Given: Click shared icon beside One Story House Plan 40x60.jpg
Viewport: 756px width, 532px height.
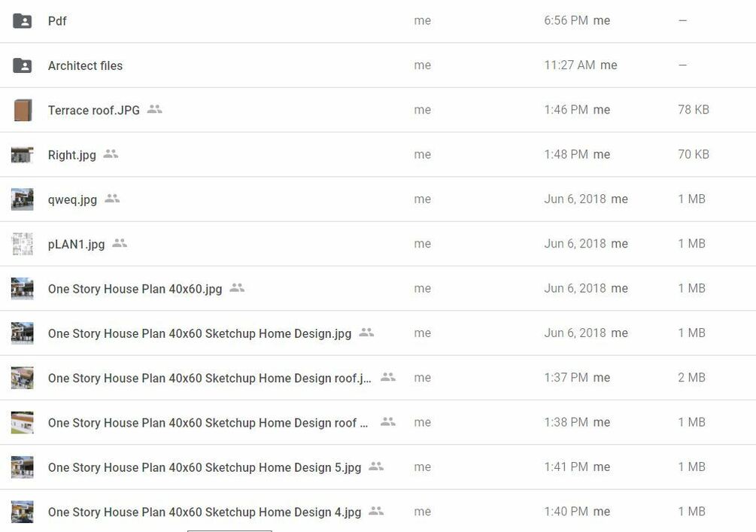Looking at the screenshot, I should [x=237, y=287].
